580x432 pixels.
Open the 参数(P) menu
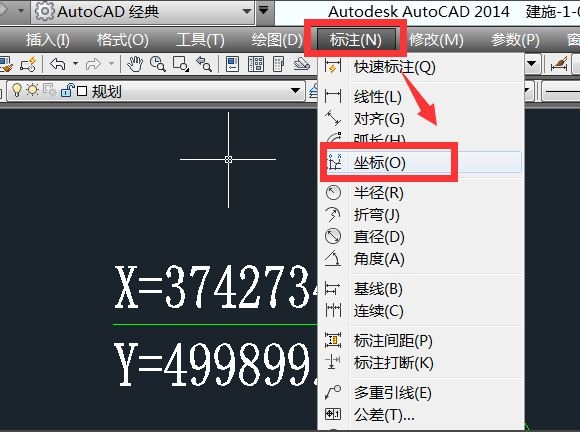coord(515,40)
